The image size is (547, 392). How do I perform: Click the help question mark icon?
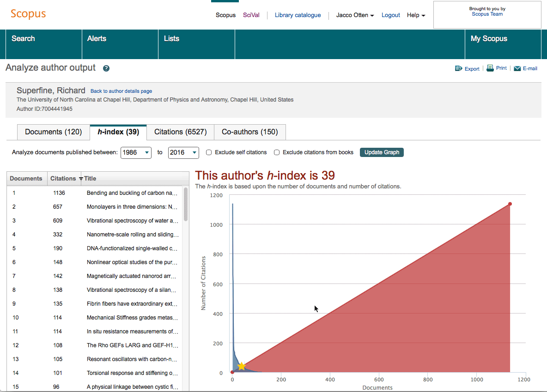click(106, 68)
